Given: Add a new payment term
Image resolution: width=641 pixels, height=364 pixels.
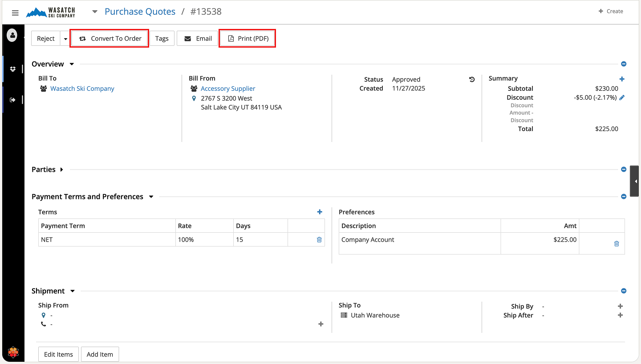Looking at the screenshot, I should [x=320, y=212].
